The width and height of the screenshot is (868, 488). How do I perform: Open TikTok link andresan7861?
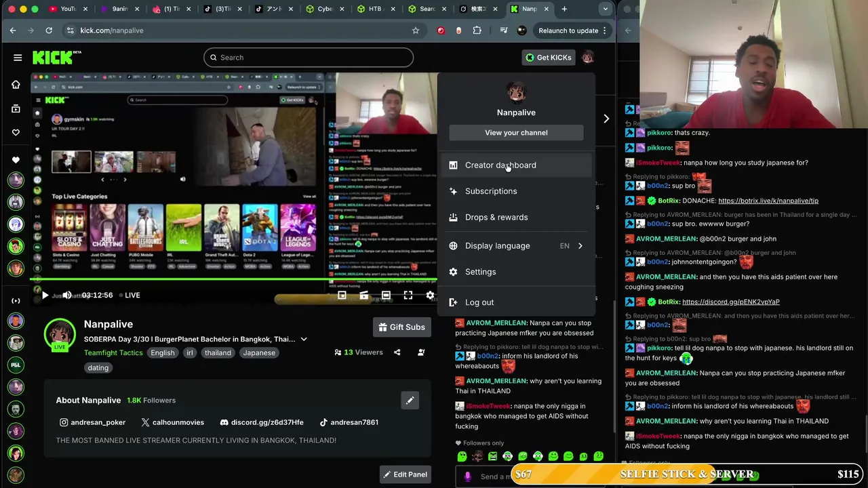[x=349, y=422]
